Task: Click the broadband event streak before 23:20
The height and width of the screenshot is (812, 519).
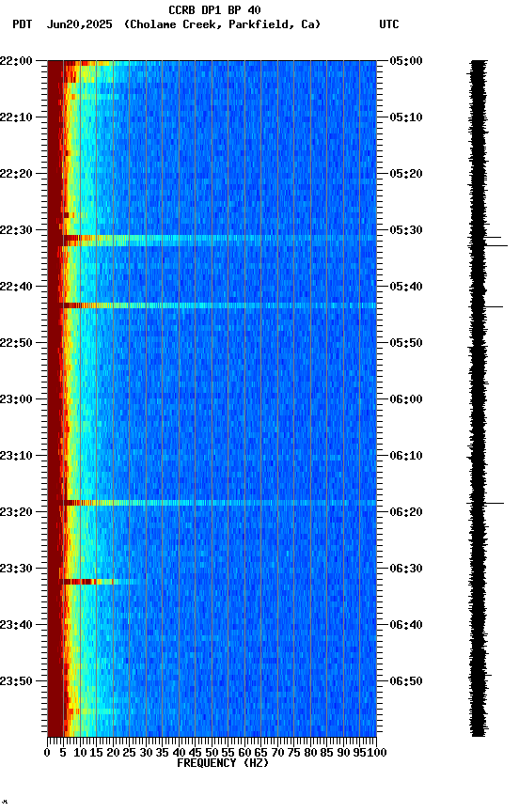Action: click(x=219, y=503)
